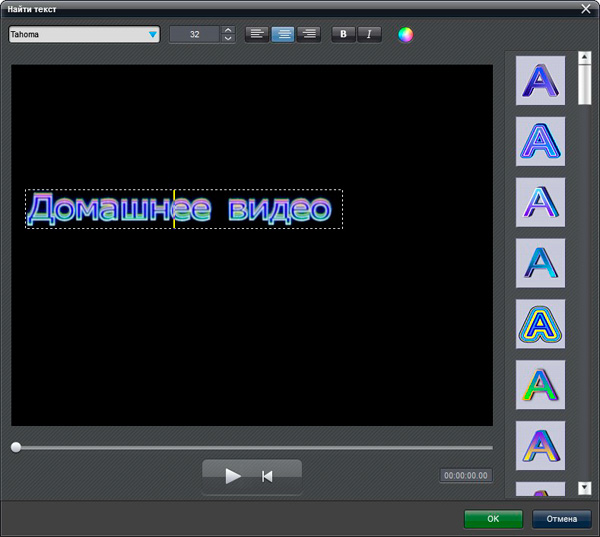This screenshot has height=537, width=600.
Task: Select center text alignment
Action: pyautogui.click(x=283, y=34)
